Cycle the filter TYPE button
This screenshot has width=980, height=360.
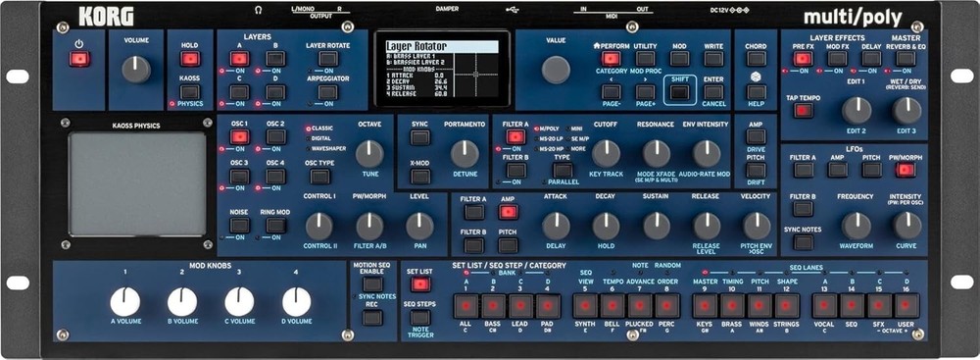[563, 170]
